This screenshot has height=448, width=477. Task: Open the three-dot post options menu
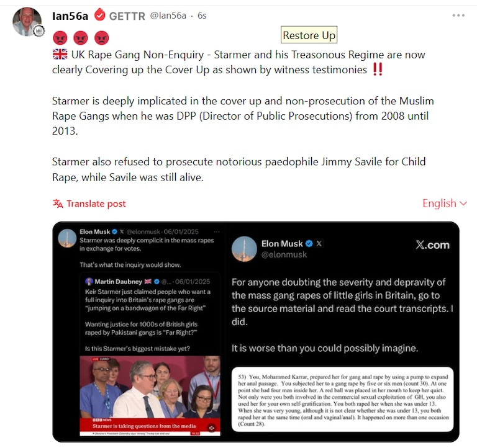point(458,16)
